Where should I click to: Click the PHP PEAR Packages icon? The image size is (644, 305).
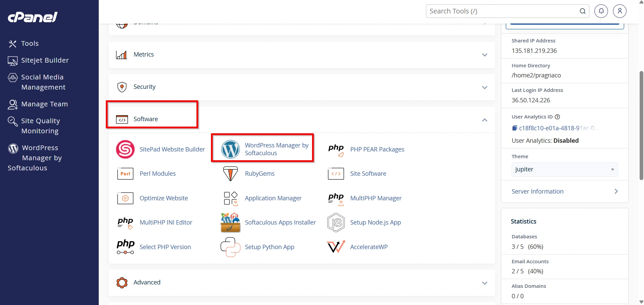click(336, 150)
